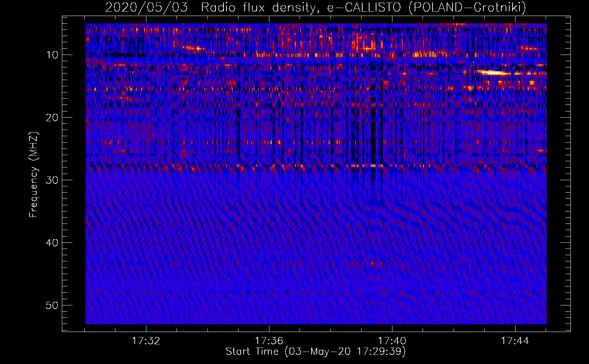
Task: Click the 50 MHz frequency tick label
Action: 52,305
